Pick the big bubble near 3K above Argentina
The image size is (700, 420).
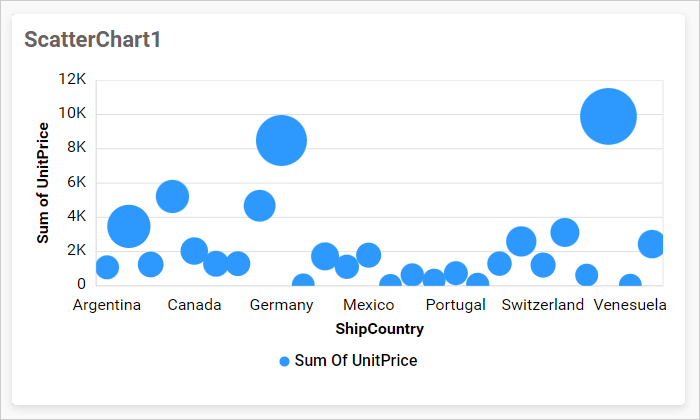point(129,226)
